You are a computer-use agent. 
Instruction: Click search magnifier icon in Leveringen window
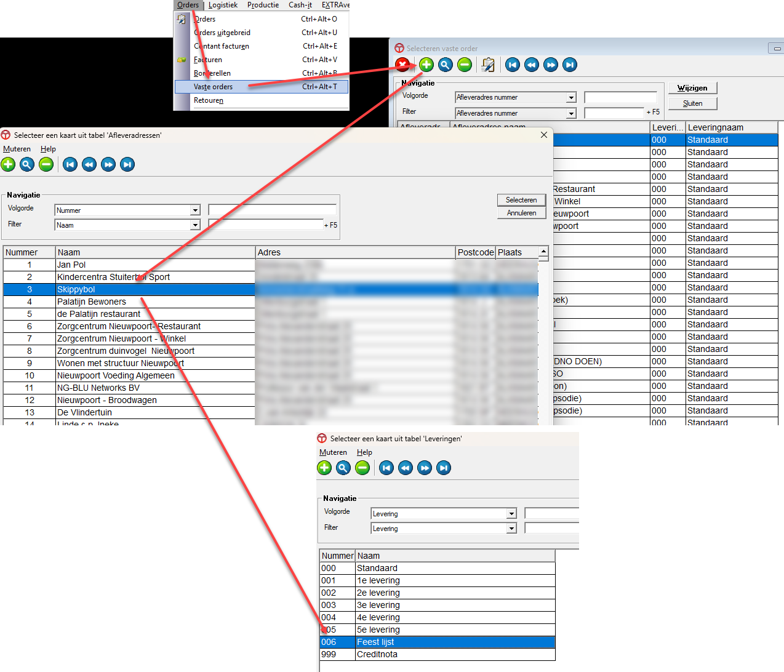click(x=343, y=468)
